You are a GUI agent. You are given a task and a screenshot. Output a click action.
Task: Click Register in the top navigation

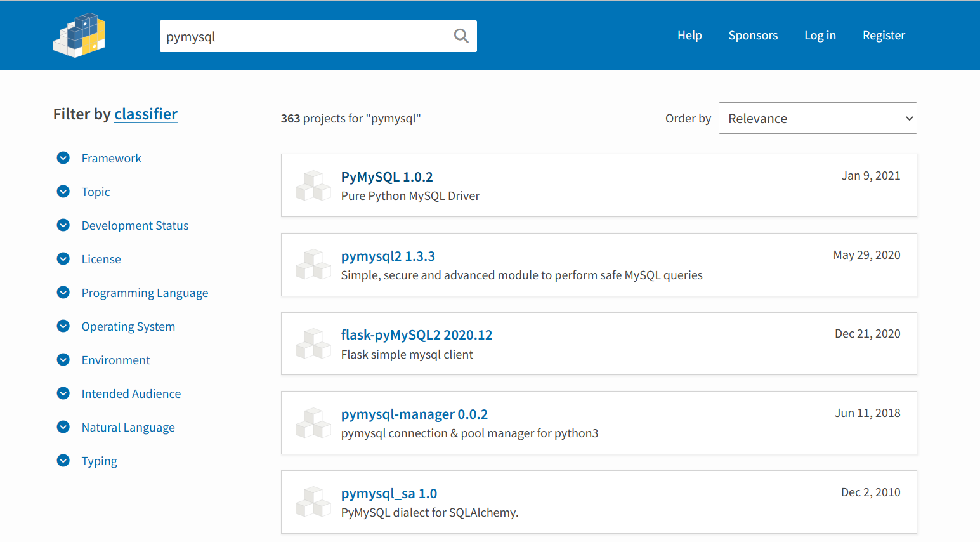[884, 36]
